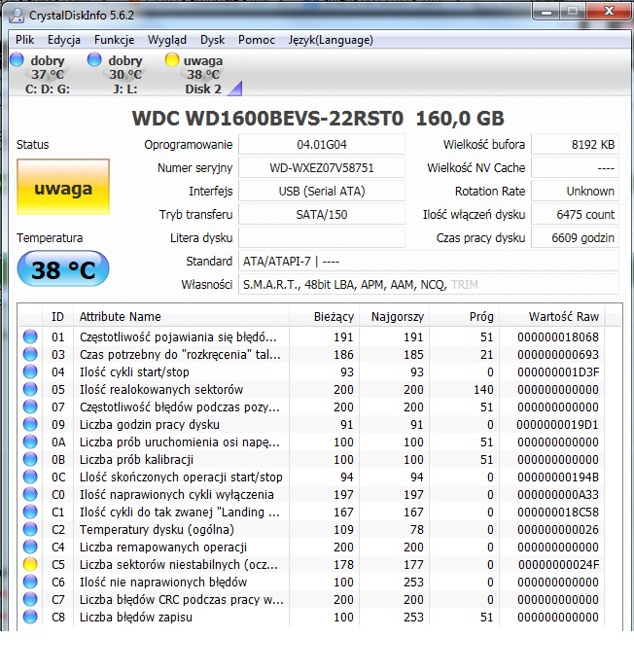Click the blue dot of attribute 0A
This screenshot has width=634, height=672.
coord(30,442)
